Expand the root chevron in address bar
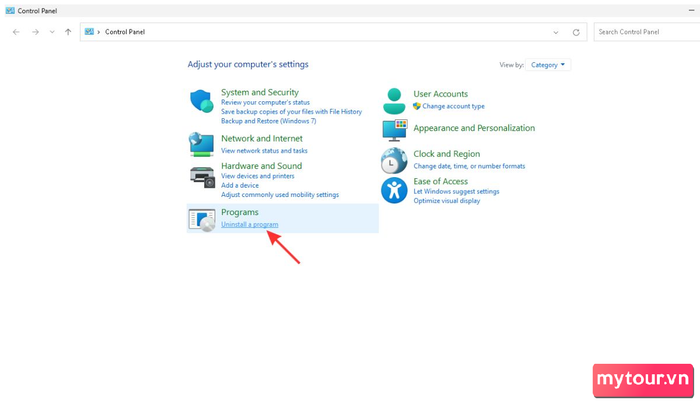The height and width of the screenshot is (405, 700). [99, 32]
